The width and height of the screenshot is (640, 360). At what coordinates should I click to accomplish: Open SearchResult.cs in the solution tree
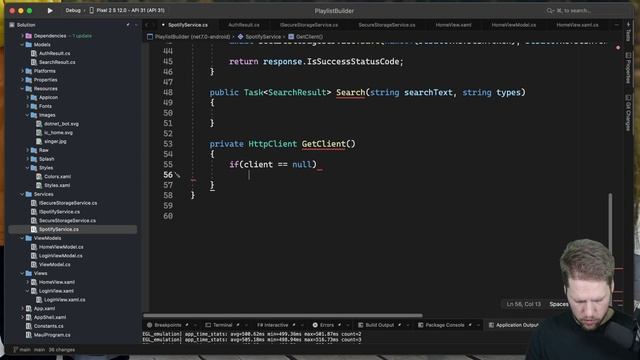pyautogui.click(x=57, y=62)
